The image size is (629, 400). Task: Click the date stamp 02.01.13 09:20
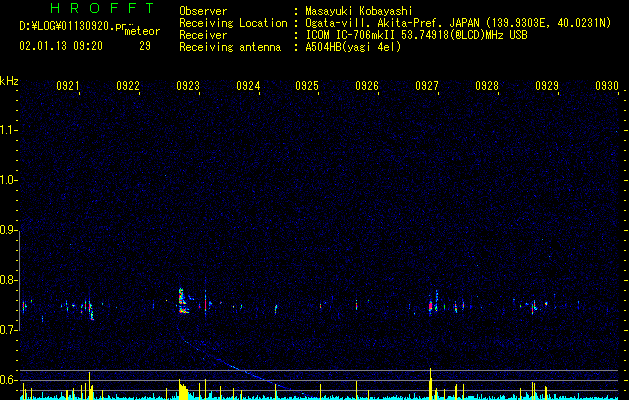point(61,46)
